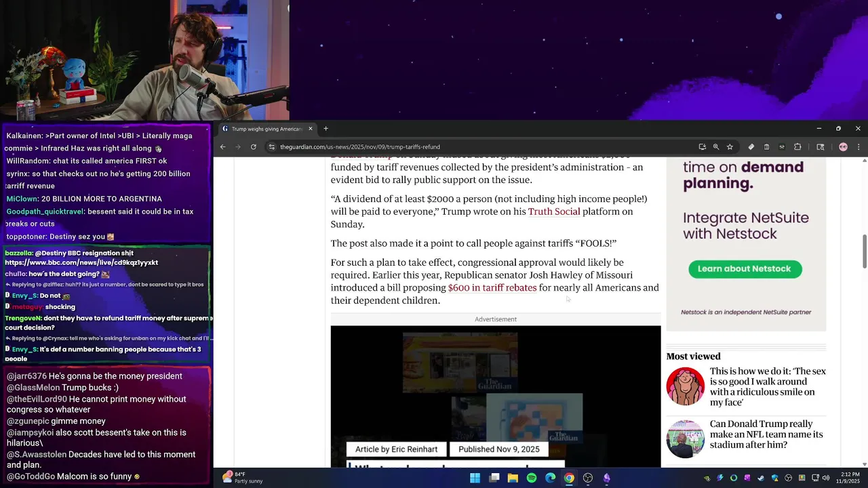Open Microsoft Edge from the taskbar
The height and width of the screenshot is (488, 868).
click(551, 478)
